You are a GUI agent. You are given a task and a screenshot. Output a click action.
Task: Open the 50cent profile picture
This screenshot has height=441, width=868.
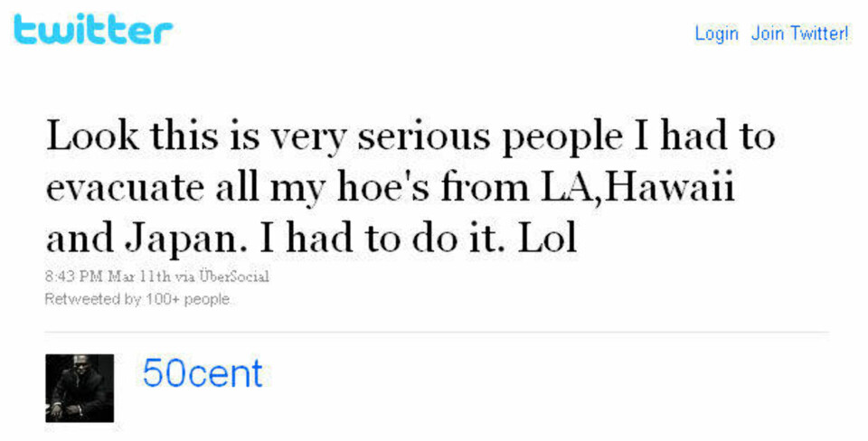click(x=80, y=389)
